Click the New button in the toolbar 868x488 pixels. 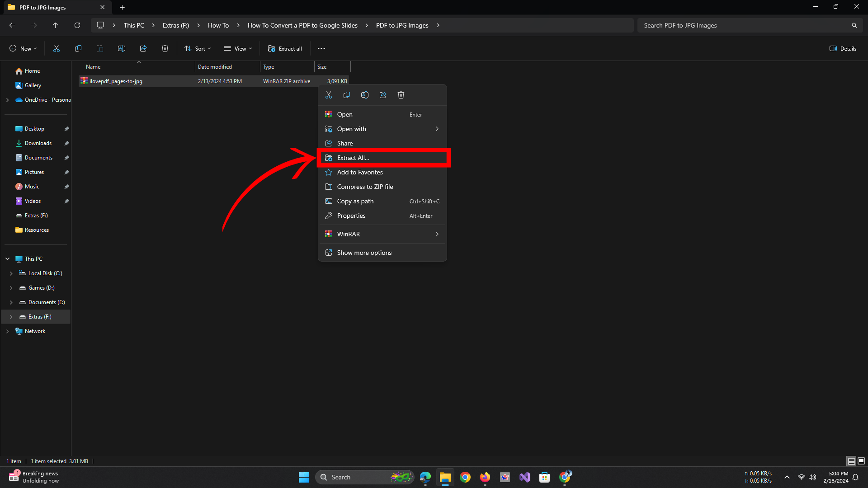point(23,48)
